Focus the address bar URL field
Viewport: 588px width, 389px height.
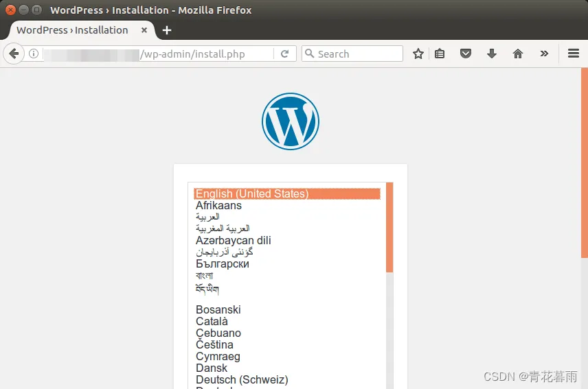[x=158, y=54]
